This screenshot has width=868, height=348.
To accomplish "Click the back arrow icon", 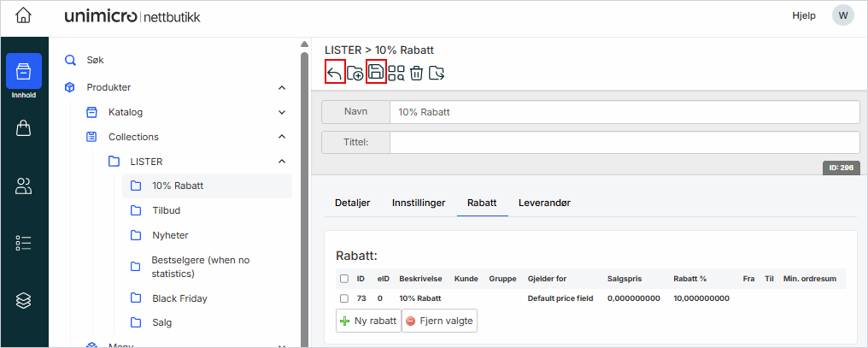I will (335, 73).
